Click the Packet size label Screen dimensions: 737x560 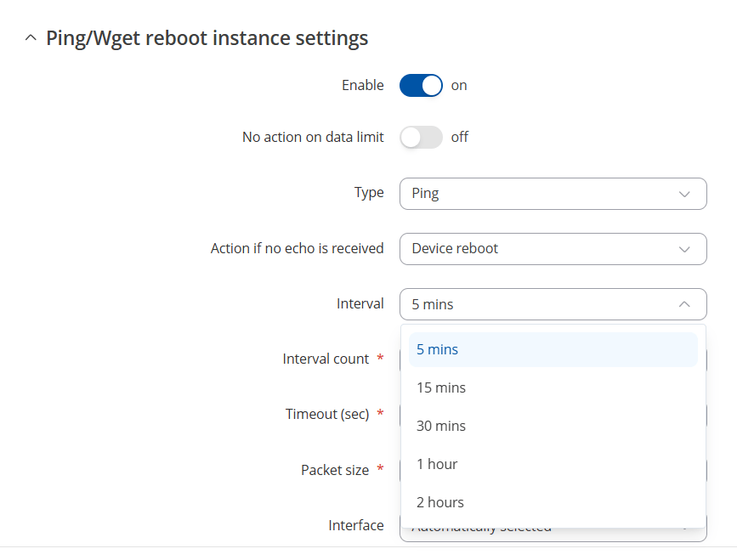335,470
